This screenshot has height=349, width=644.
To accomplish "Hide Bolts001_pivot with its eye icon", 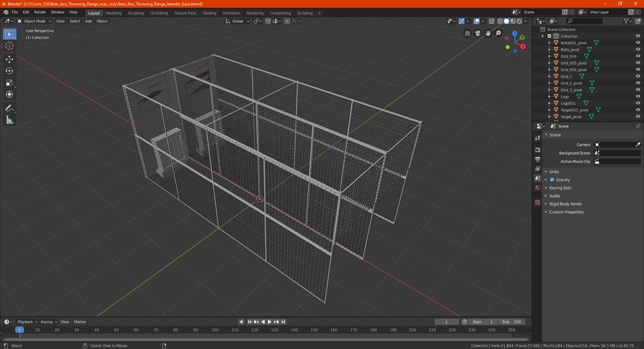I will tap(638, 43).
